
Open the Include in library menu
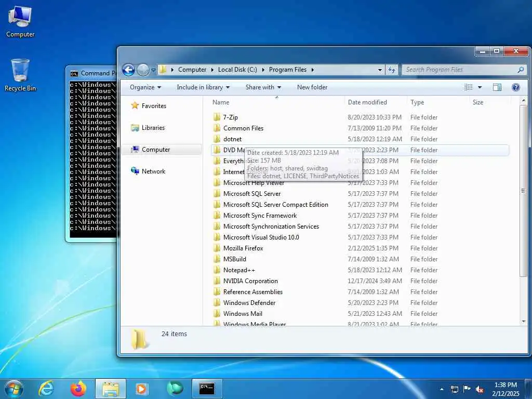(x=203, y=87)
